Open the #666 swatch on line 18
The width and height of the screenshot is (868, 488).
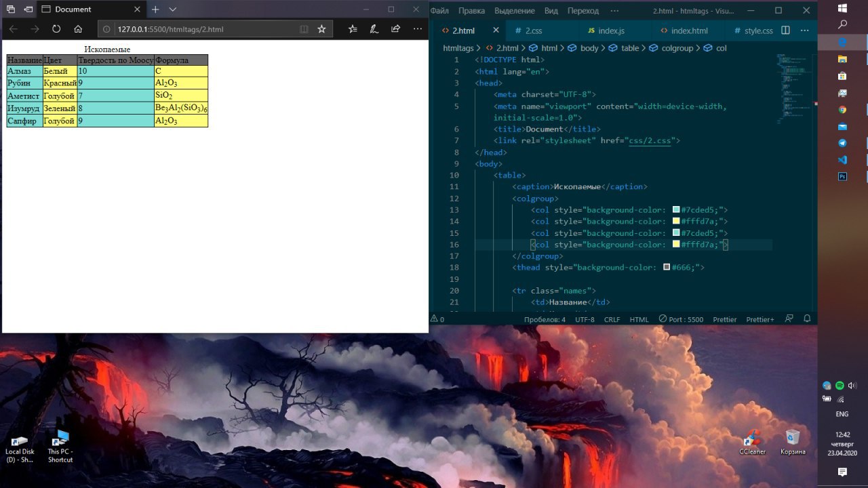(x=667, y=267)
